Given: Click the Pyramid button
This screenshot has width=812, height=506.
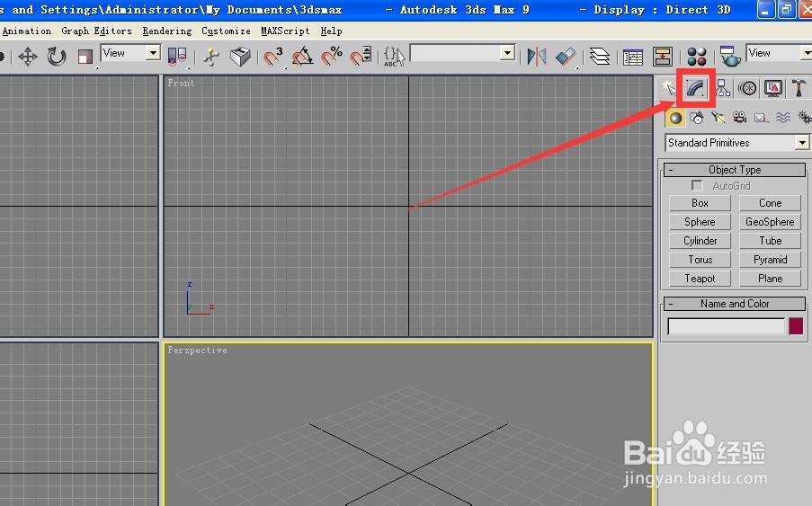Looking at the screenshot, I should [770, 260].
